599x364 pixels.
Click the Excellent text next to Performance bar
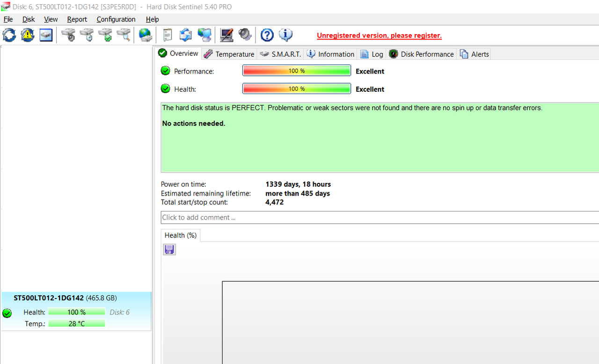[x=370, y=71]
